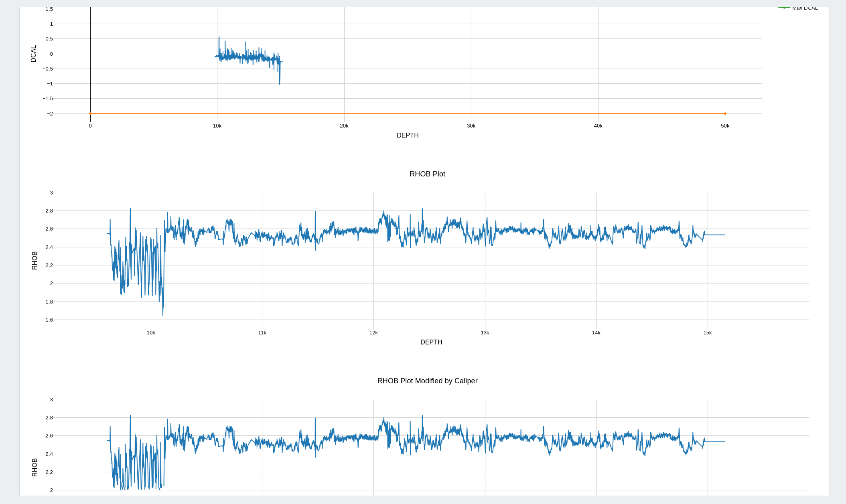
Task: Click the 3 tick on bottom chart y-axis
Action: (51, 400)
